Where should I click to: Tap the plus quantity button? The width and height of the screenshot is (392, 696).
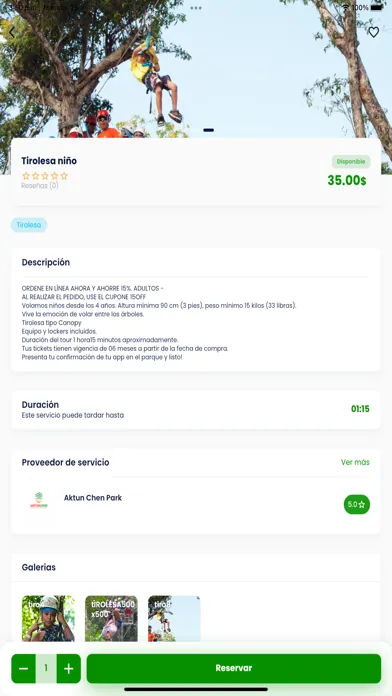(69, 668)
